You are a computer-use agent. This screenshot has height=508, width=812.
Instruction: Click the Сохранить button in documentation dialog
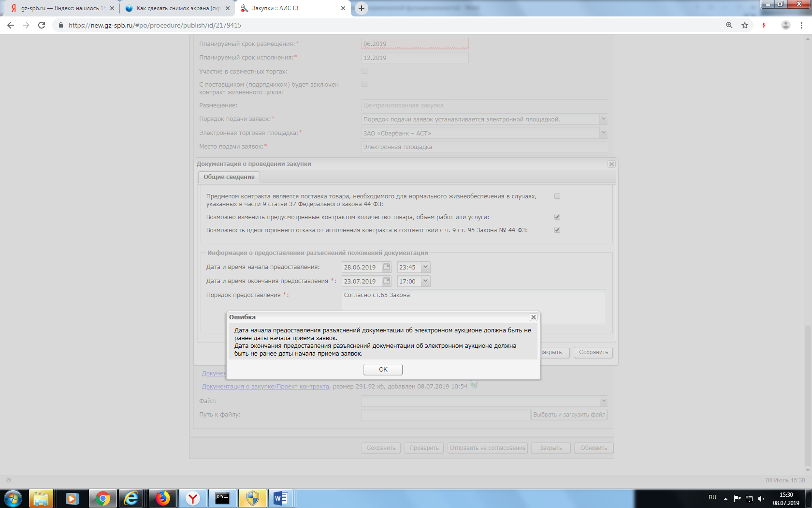(x=593, y=352)
